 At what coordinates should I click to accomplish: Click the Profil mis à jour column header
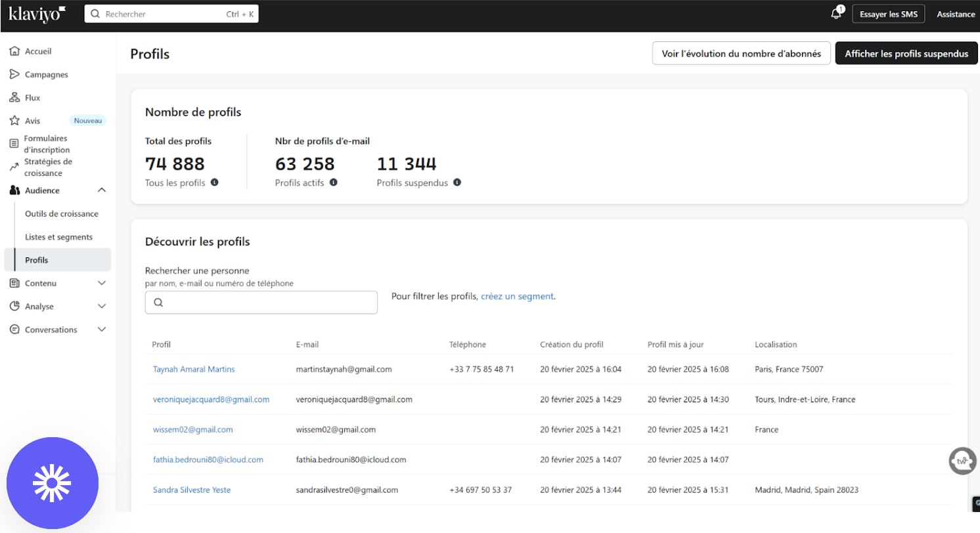(676, 344)
